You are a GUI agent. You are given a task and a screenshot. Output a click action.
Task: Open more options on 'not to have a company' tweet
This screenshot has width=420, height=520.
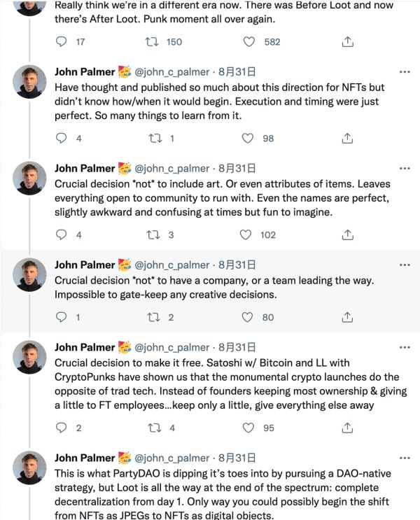tap(404, 265)
